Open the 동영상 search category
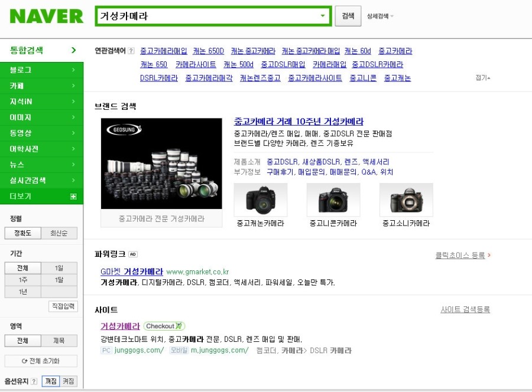 (42, 133)
